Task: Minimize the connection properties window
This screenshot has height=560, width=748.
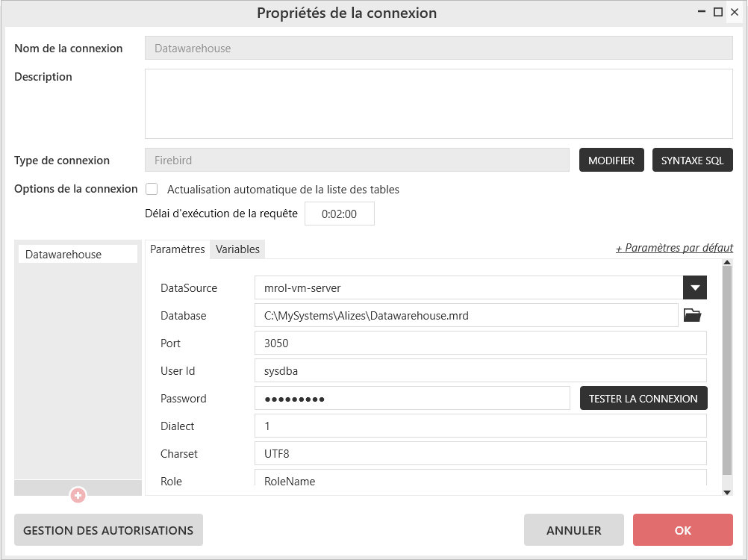Action: [702, 12]
